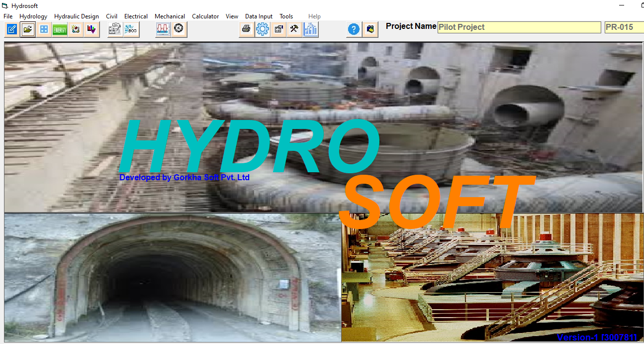Click the round turbine wheel icon
Screen dimensions: 644x344
click(179, 29)
